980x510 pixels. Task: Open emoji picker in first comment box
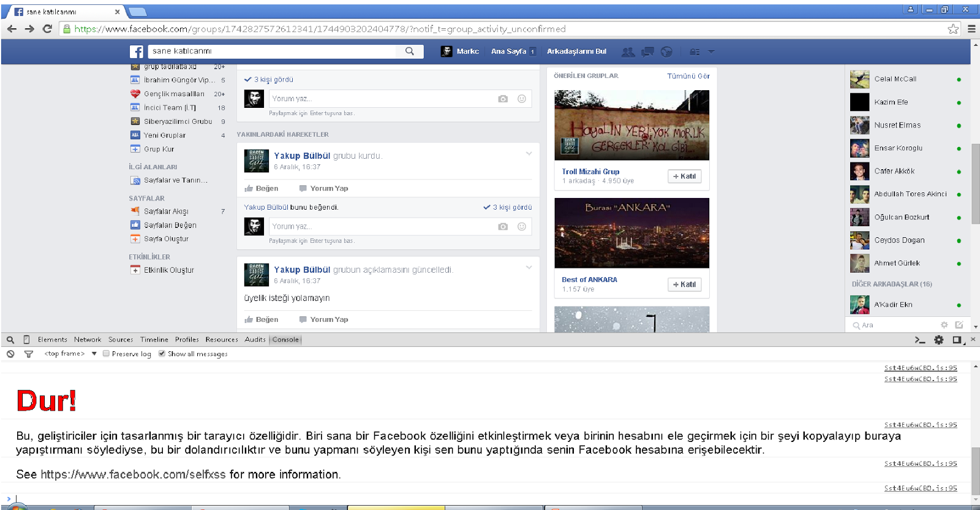coord(522,99)
